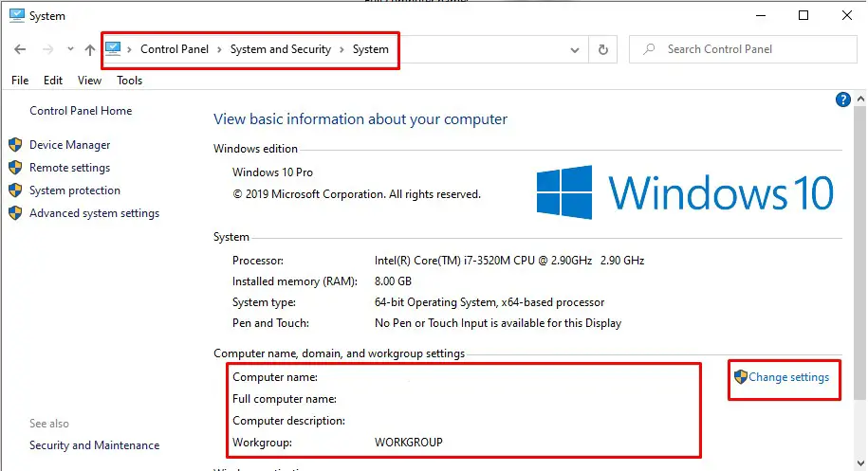Click the Back navigation arrow

click(x=20, y=49)
